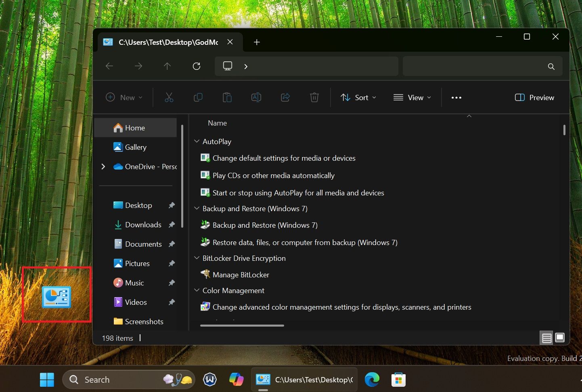Click the Rename icon in the toolbar
Viewport: 582px width, 392px height.
point(256,97)
